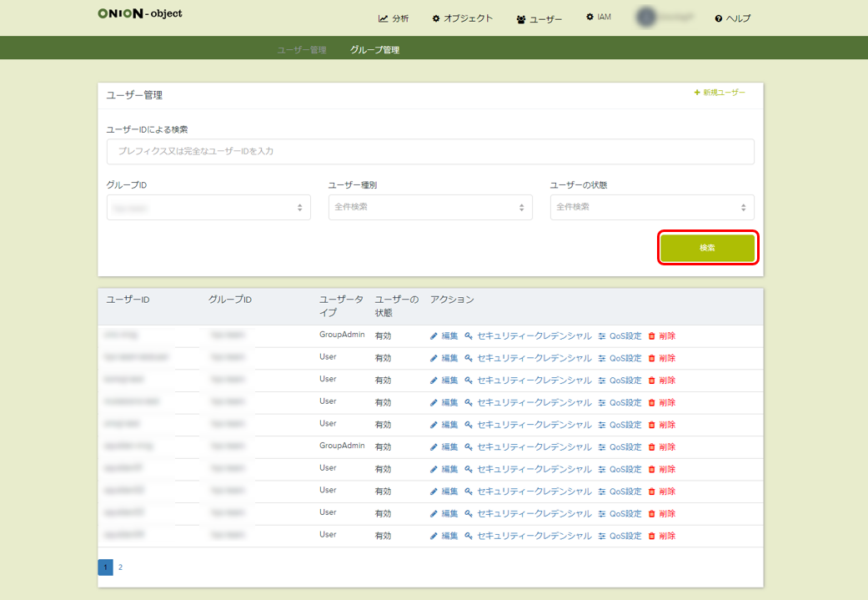Click the ユーザーID search input field
The image size is (868, 600).
pos(430,152)
